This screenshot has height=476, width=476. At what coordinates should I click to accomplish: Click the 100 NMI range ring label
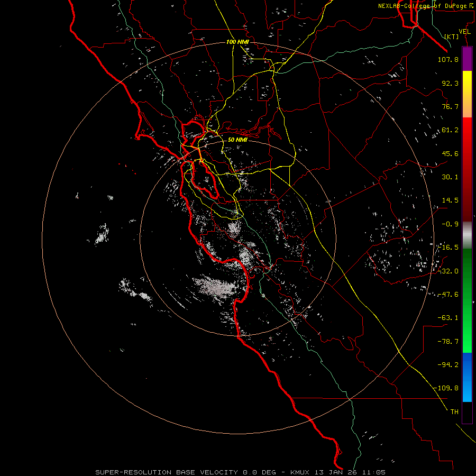point(237,42)
